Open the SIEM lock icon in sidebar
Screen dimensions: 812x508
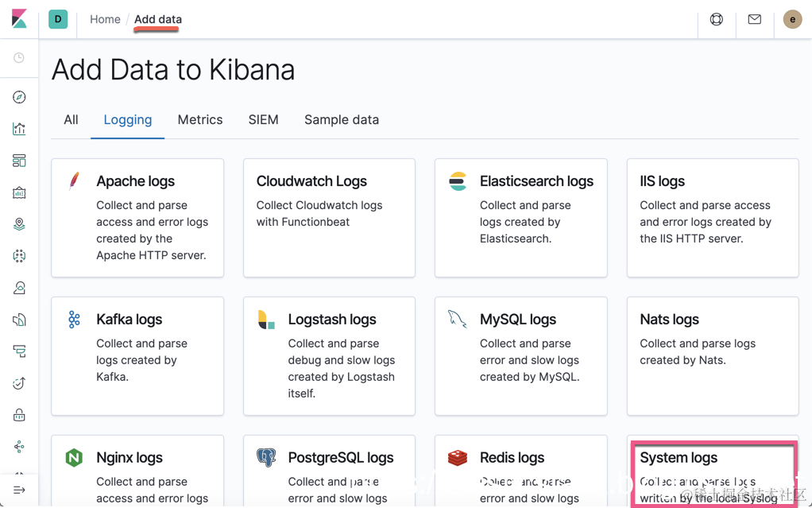point(19,415)
